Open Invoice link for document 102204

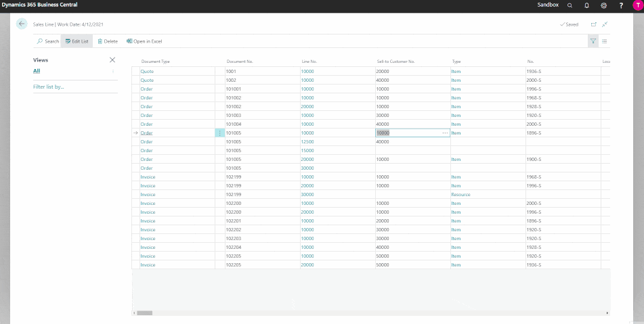[x=148, y=248]
